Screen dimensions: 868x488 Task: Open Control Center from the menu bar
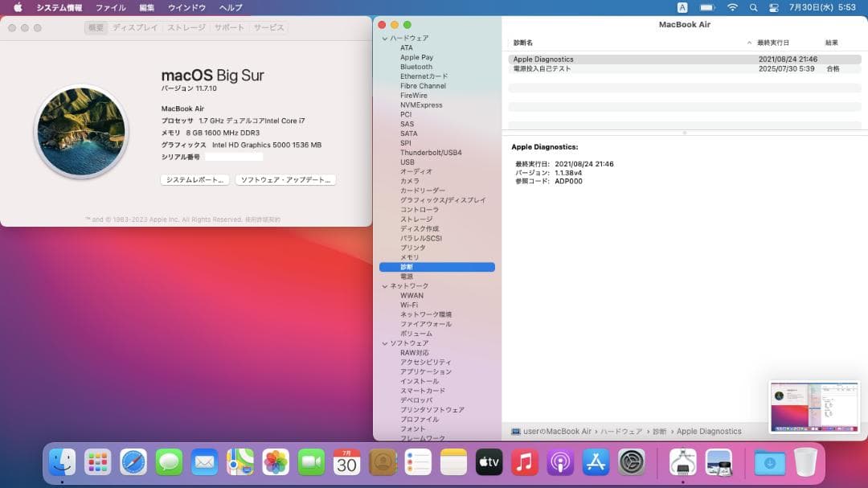pos(773,7)
